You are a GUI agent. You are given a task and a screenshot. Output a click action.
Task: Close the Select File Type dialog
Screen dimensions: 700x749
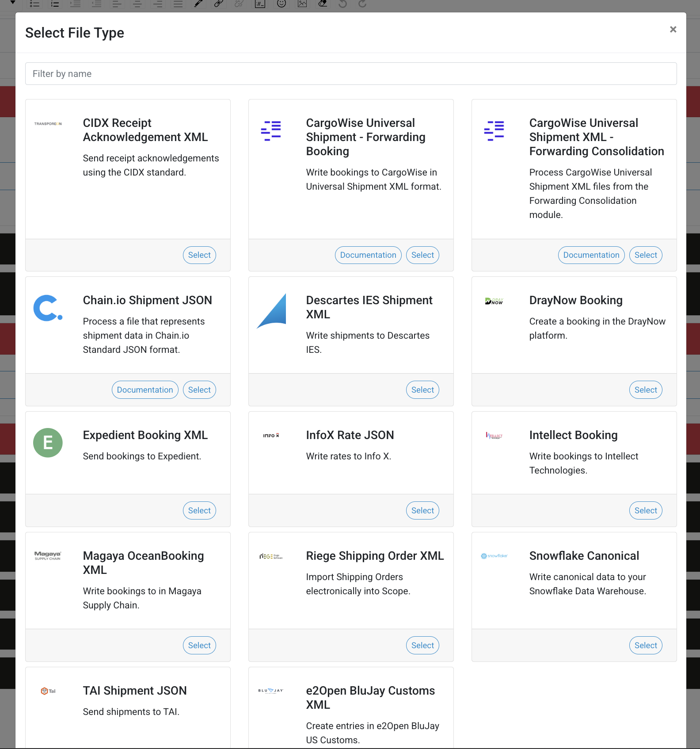(673, 29)
